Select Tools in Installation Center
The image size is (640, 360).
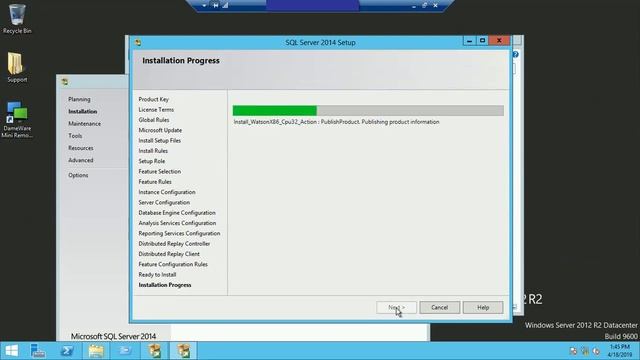(75, 136)
